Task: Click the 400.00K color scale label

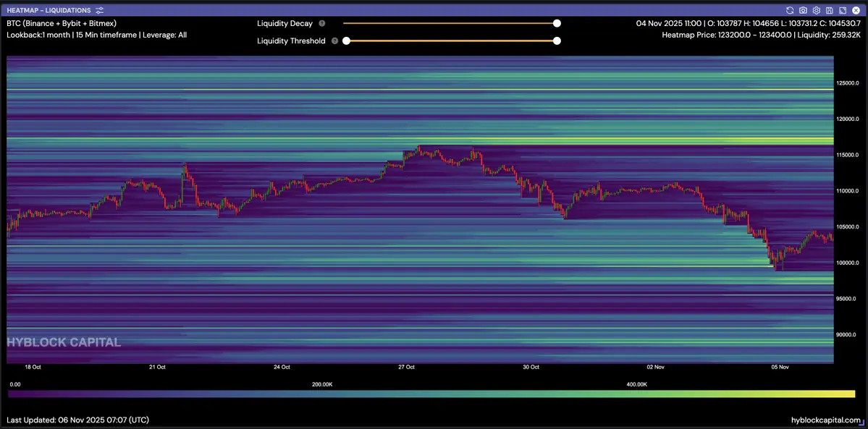Action: pos(636,384)
